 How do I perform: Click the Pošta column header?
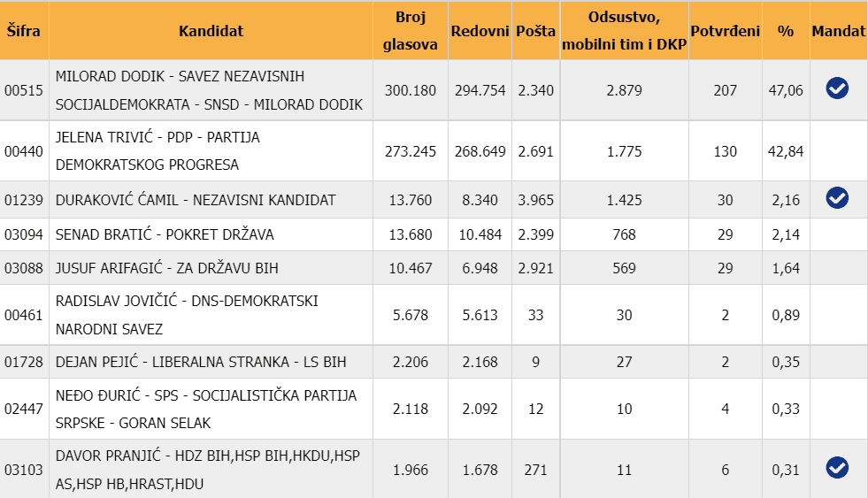535,31
